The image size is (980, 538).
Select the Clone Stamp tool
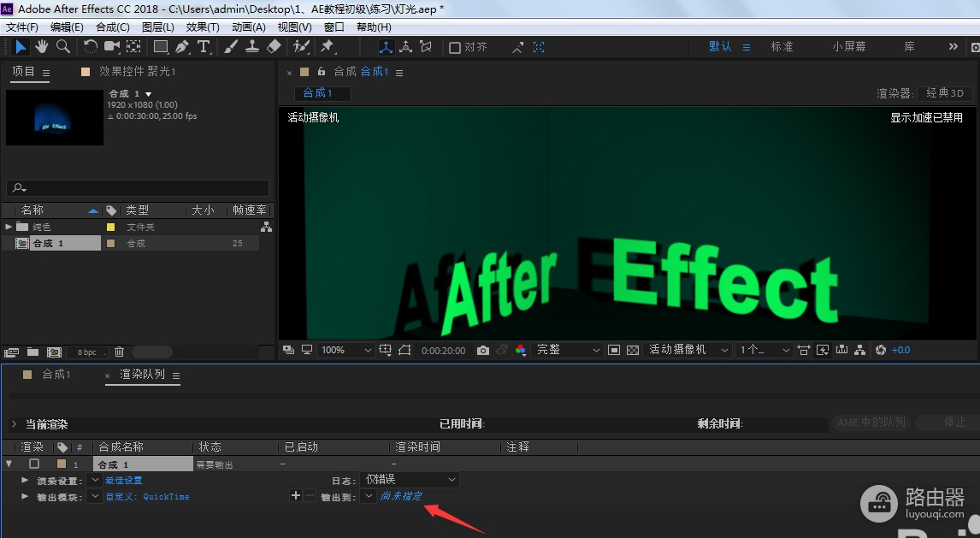coord(252,47)
